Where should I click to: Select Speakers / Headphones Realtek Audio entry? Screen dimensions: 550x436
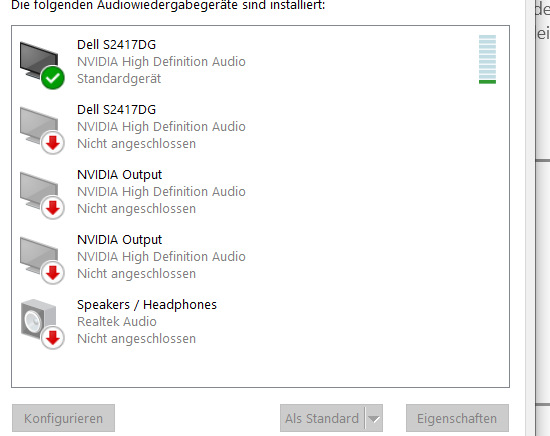tap(260, 321)
